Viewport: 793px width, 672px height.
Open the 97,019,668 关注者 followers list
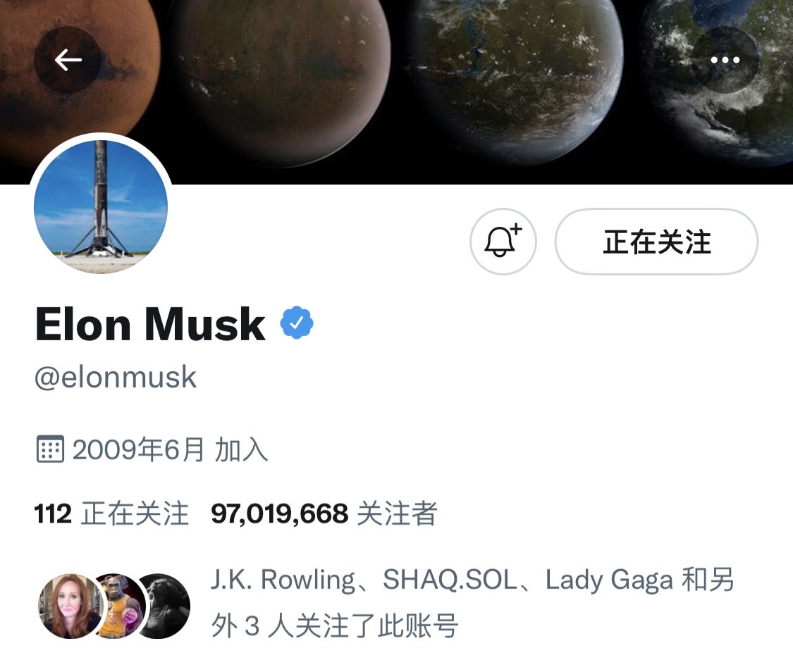pos(324,514)
